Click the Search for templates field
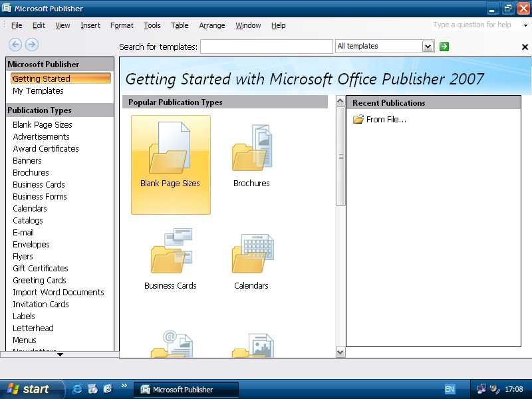This screenshot has width=532, height=399. point(267,47)
